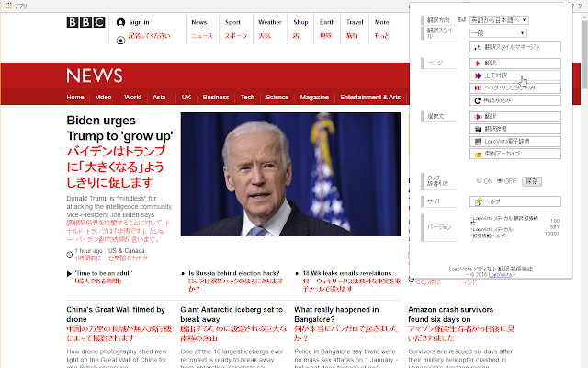Image resolution: width=588 pixels, height=368 pixels.
Task: Open the translation direction dropdown 英語から日本語へ
Action: (x=499, y=20)
